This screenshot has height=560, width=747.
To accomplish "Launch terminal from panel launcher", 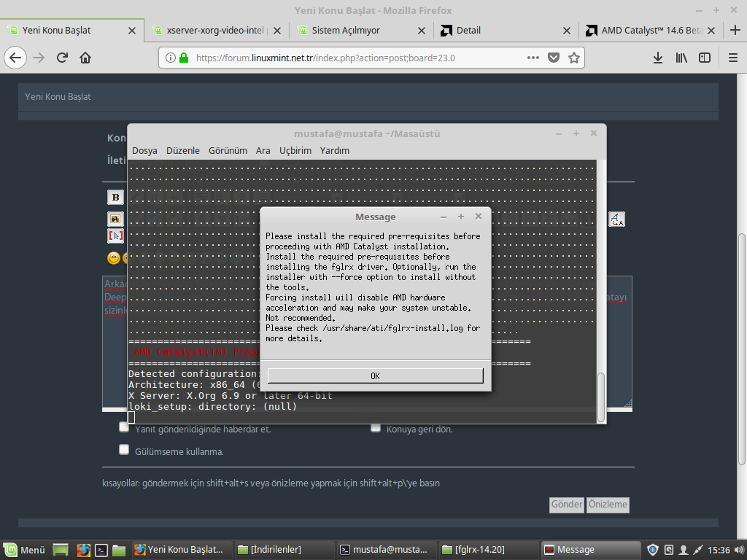I will [x=101, y=550].
